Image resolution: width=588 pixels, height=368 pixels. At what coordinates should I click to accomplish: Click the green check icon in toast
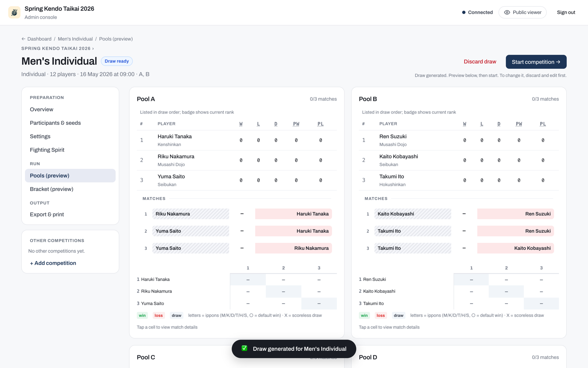244,348
